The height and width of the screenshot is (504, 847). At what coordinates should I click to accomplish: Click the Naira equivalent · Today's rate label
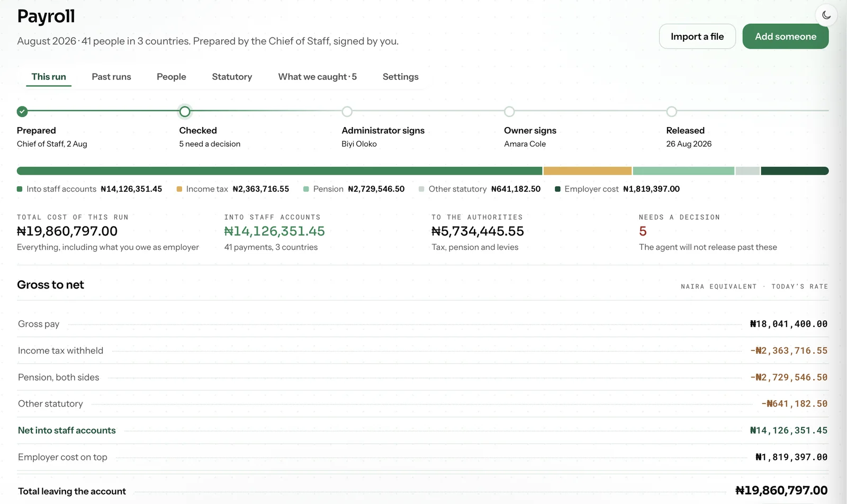point(754,286)
